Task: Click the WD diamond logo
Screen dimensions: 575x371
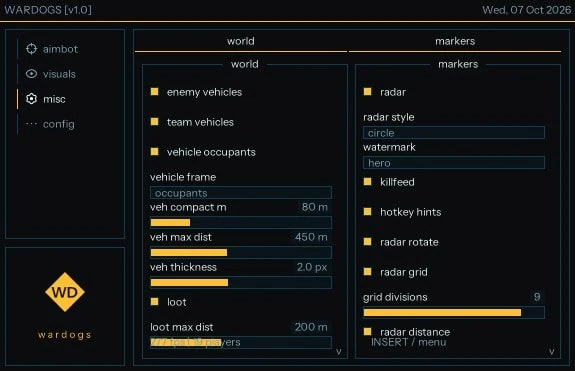Action: (x=65, y=292)
